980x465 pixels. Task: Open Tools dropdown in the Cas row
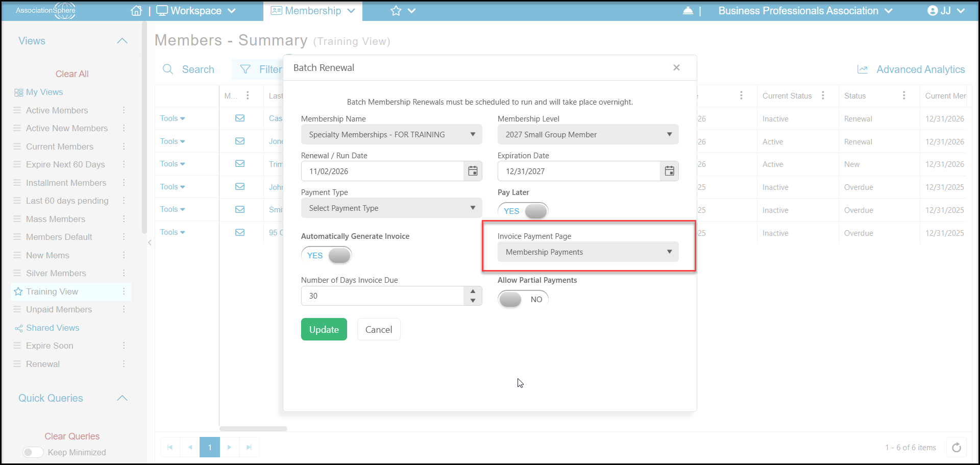coord(173,118)
